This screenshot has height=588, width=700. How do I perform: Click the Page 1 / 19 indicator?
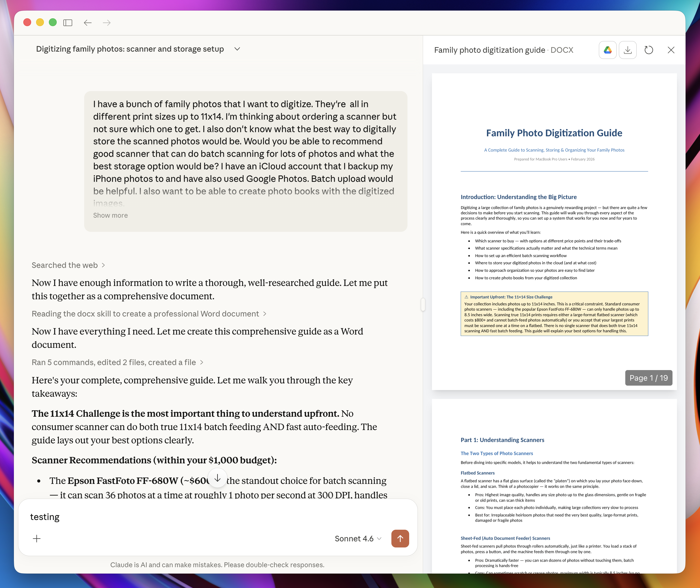648,378
